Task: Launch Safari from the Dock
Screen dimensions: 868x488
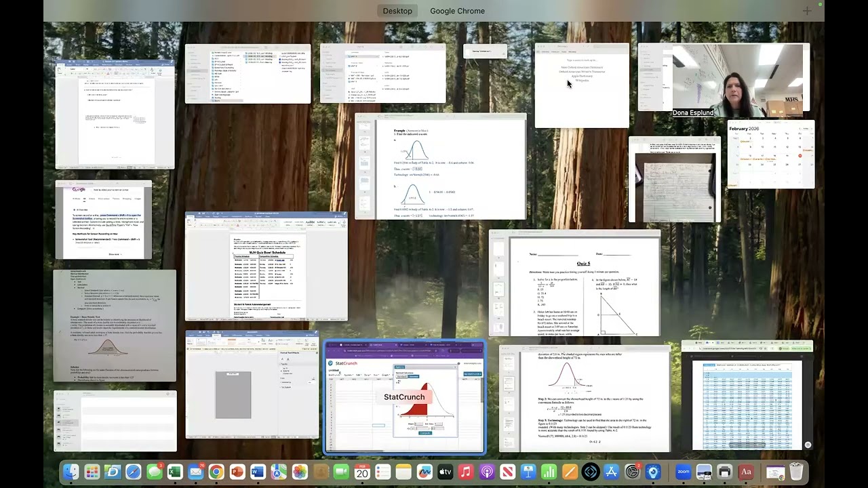Action: (x=133, y=472)
